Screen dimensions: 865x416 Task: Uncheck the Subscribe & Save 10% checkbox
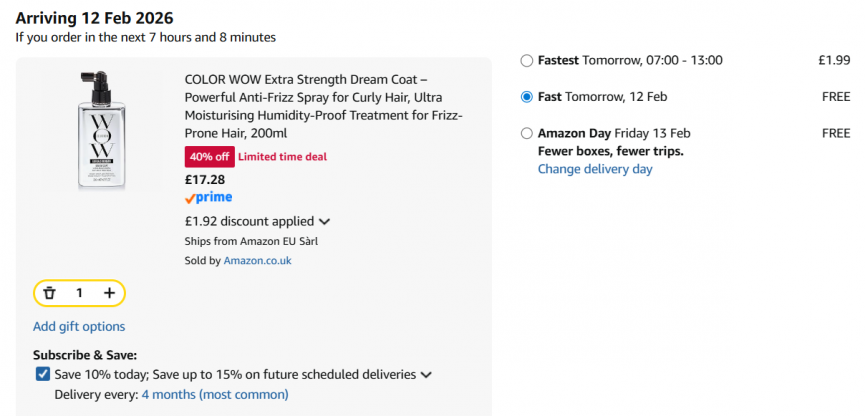pos(42,374)
